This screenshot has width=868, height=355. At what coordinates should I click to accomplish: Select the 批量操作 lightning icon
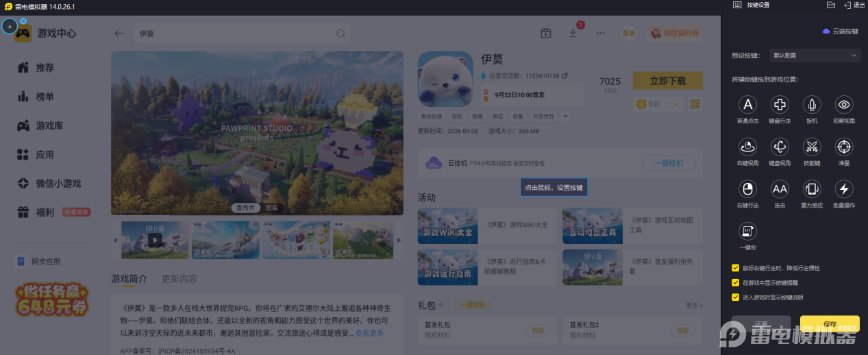(x=844, y=189)
